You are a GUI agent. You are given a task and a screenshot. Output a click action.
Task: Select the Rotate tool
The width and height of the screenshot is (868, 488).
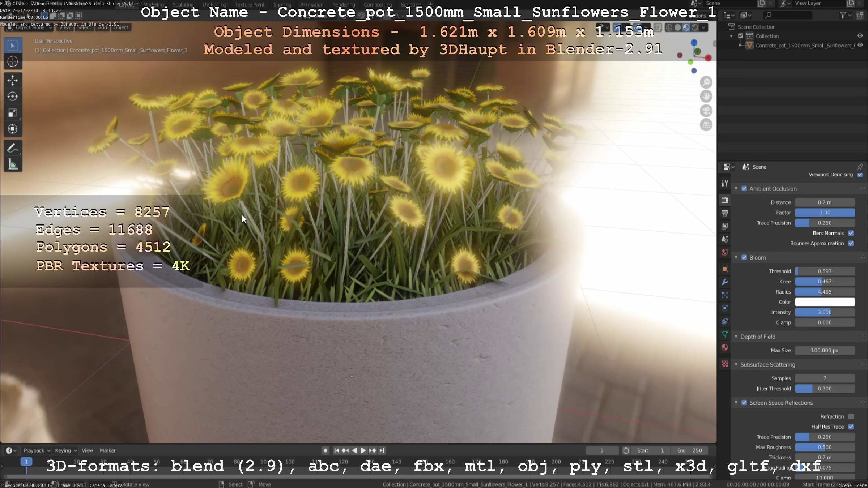[x=13, y=97]
